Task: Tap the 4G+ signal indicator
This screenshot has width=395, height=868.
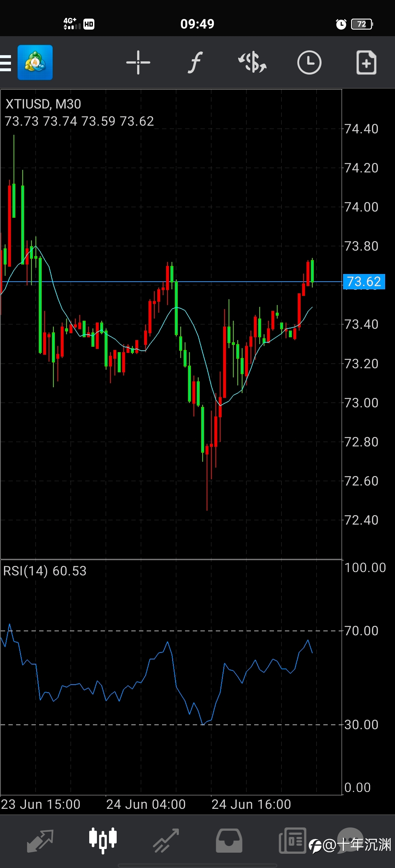Action: tap(72, 24)
